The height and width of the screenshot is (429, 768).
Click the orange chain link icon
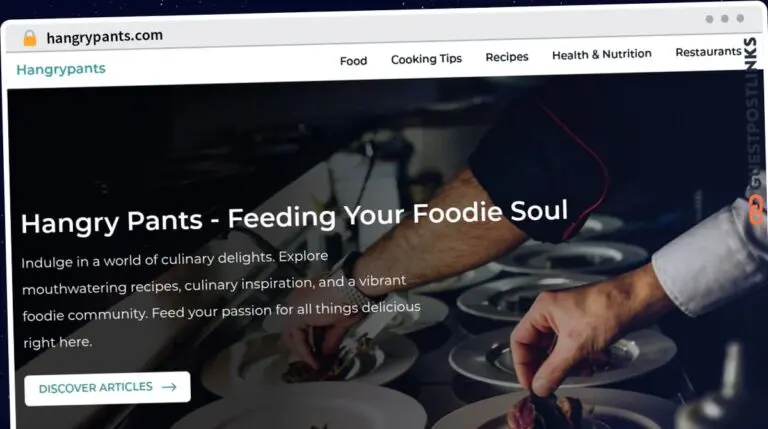click(756, 210)
